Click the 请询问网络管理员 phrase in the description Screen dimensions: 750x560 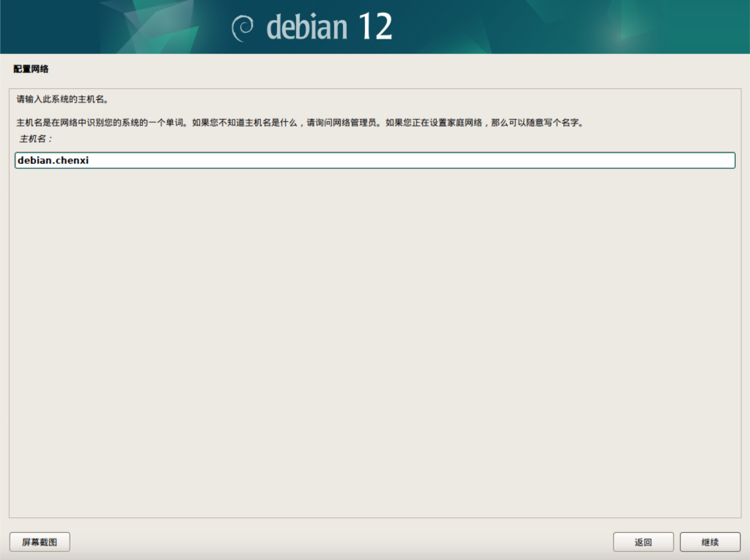point(341,122)
